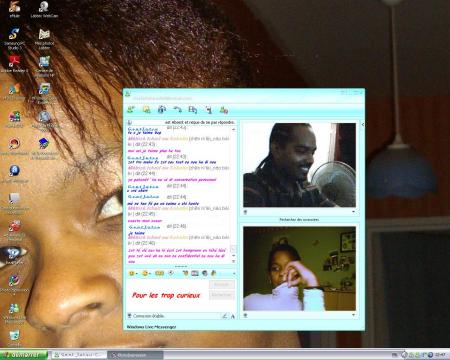The width and height of the screenshot is (450, 360).
Task: Open the dropdown under the top webcam video
Action: click(x=353, y=212)
